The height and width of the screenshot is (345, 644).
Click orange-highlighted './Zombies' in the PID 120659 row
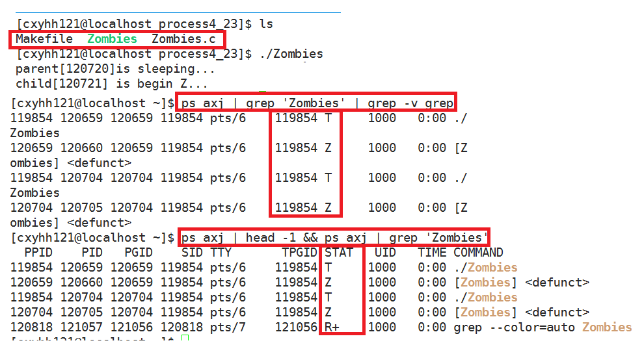click(x=485, y=268)
